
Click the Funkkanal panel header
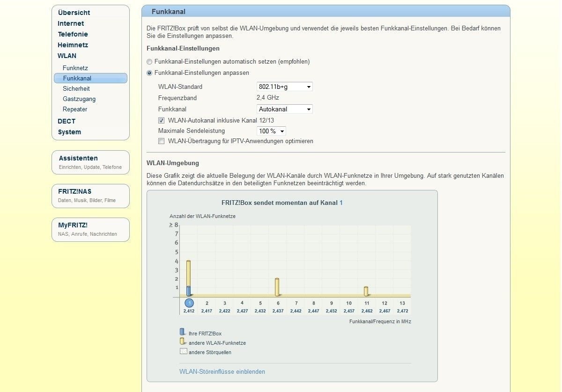pyautogui.click(x=326, y=11)
